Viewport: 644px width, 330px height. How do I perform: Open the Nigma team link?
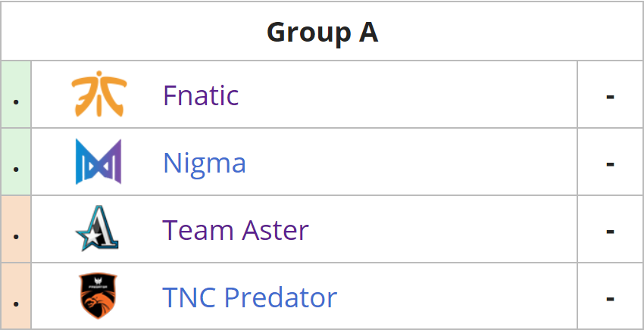(205, 163)
